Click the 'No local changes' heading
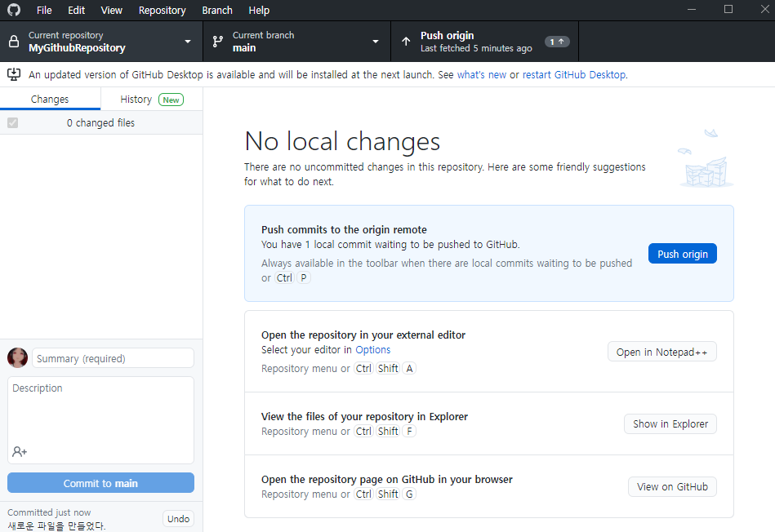The width and height of the screenshot is (775, 532). 342,141
